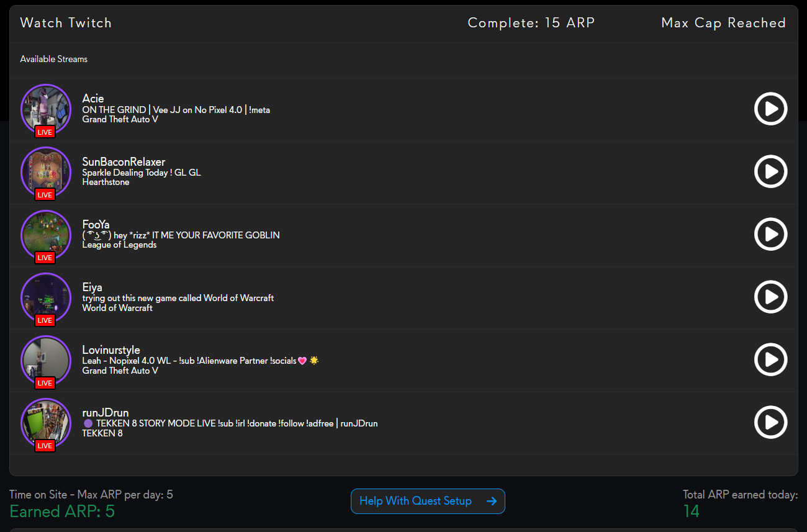Image resolution: width=807 pixels, height=532 pixels.
Task: Click the Watch Twitch quest header
Action: tap(66, 23)
